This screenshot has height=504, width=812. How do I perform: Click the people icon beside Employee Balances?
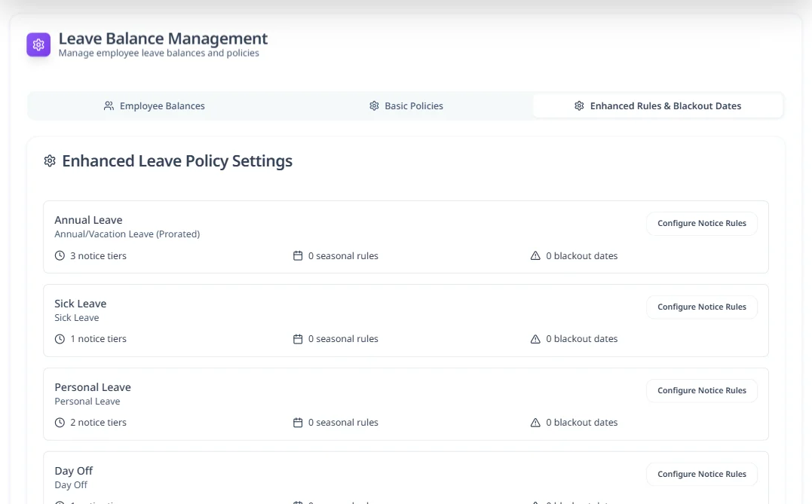coord(109,105)
